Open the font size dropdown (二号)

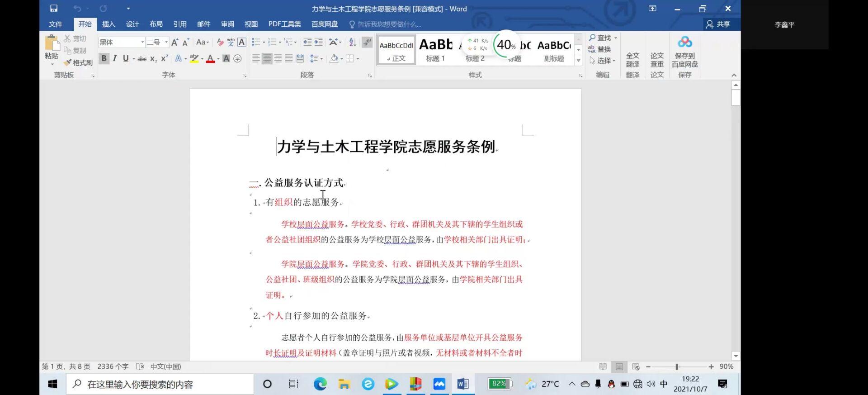(x=166, y=42)
